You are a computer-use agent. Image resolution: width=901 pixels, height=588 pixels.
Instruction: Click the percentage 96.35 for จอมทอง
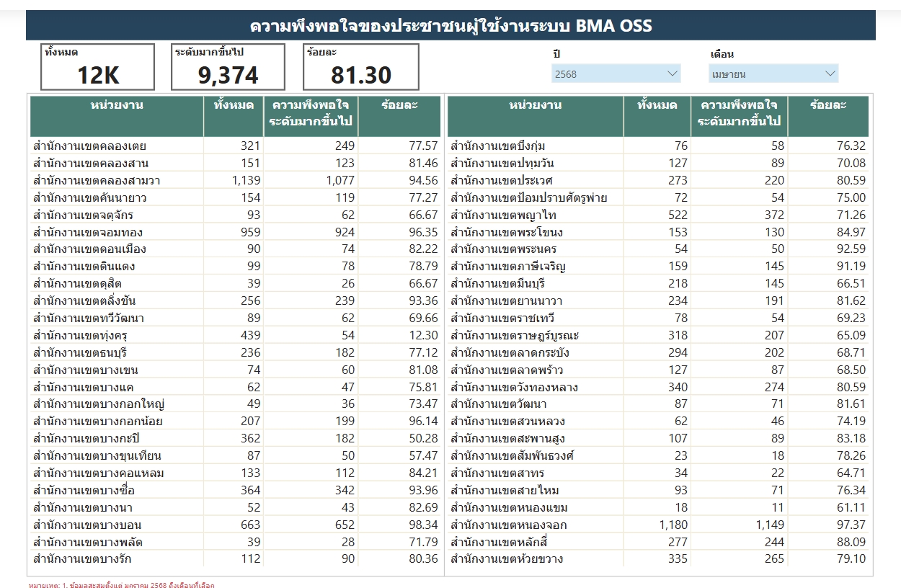pos(423,232)
